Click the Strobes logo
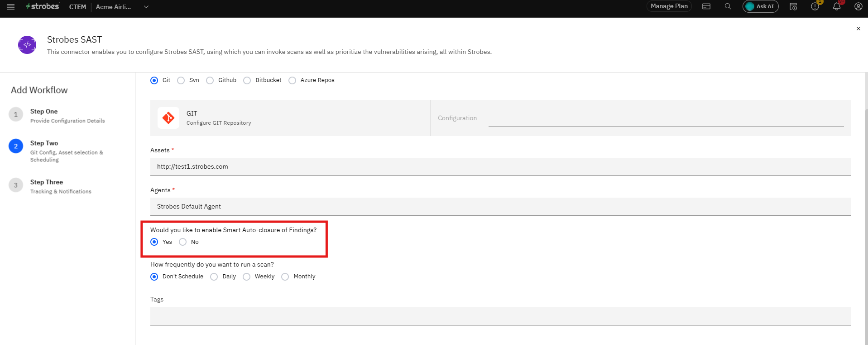Viewport: 868px width, 345px height. [x=43, y=6]
